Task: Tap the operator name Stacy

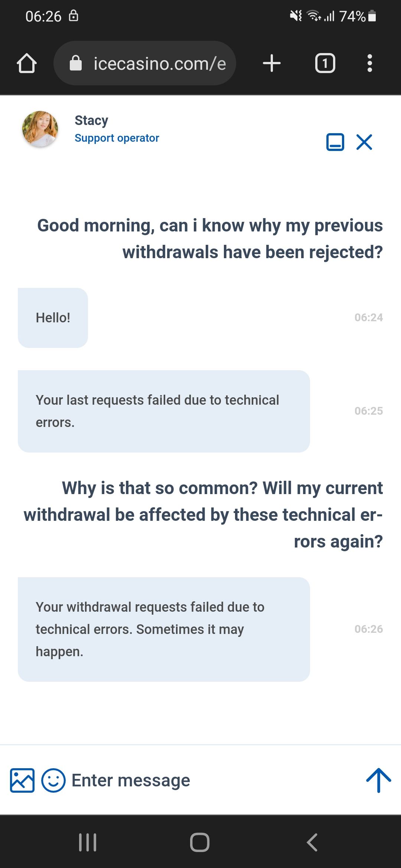Action: [91, 121]
